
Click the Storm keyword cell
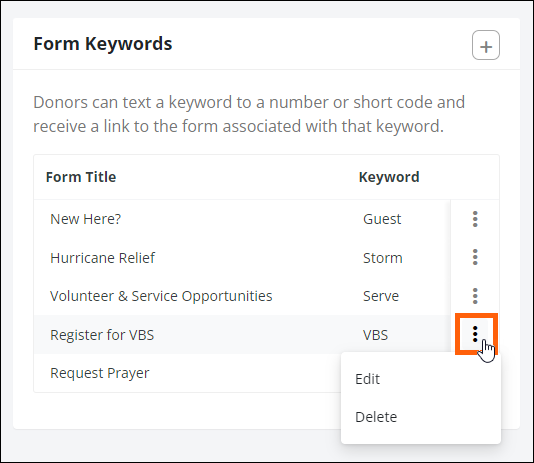tap(383, 258)
